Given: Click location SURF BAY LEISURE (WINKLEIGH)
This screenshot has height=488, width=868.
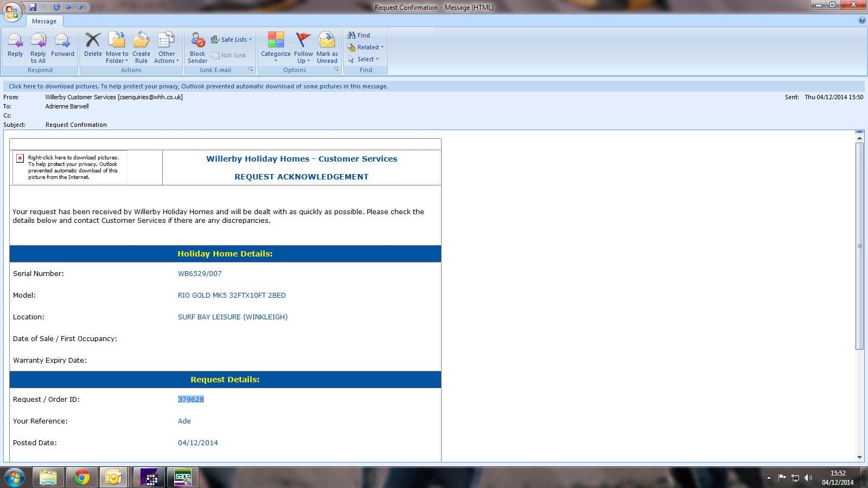Looking at the screenshot, I should point(233,317).
